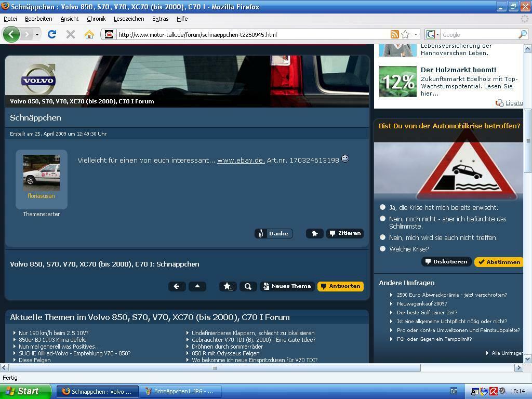532x399 pixels.
Task: Click the magnifier search thread icon
Action: point(248,286)
